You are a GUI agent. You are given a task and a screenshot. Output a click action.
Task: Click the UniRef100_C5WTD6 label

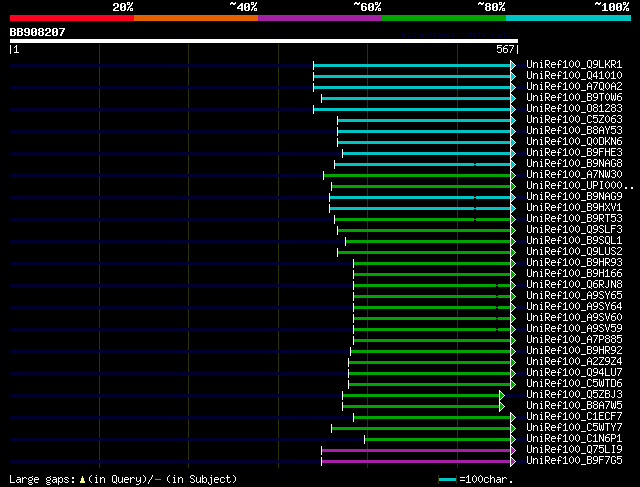coord(574,384)
